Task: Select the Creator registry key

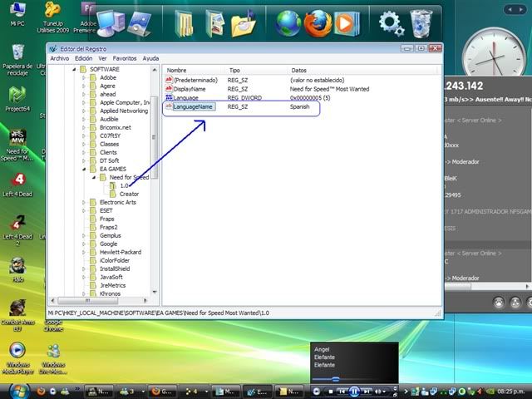Action: tap(129, 194)
